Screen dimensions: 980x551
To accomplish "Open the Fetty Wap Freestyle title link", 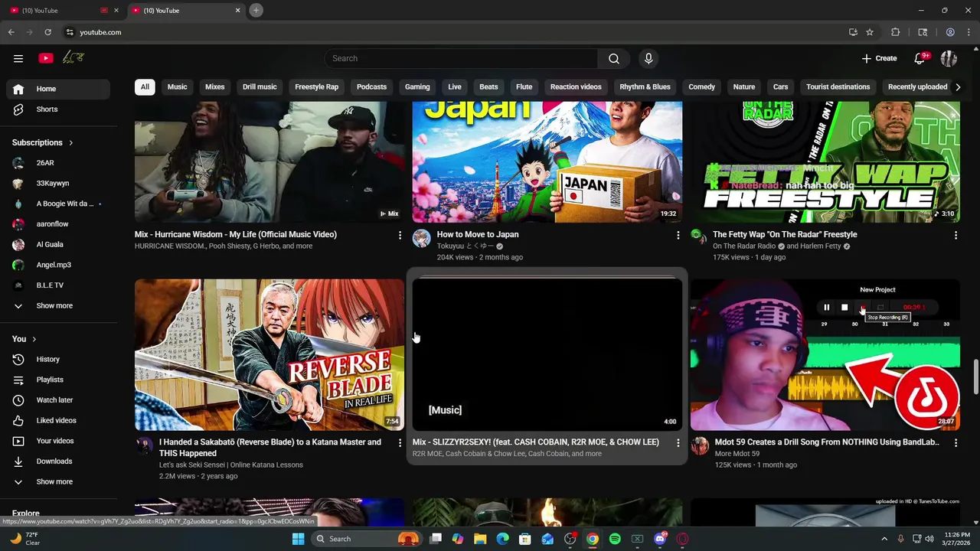I will 785,235.
